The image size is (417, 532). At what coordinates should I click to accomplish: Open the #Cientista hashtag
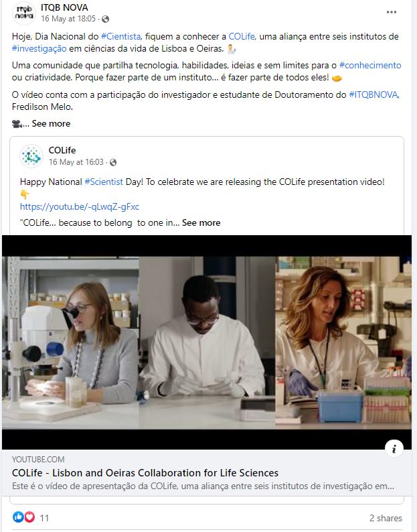point(120,36)
